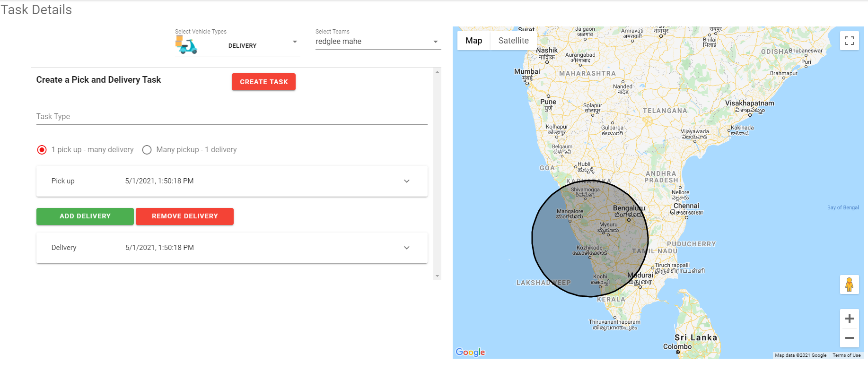Click the delivery scooter vehicle icon
This screenshot has width=868, height=371.
click(186, 45)
